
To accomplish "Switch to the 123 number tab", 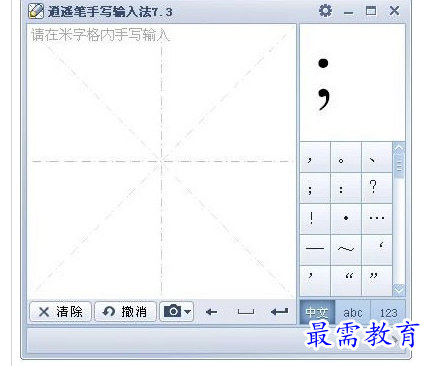I will pos(388,312).
